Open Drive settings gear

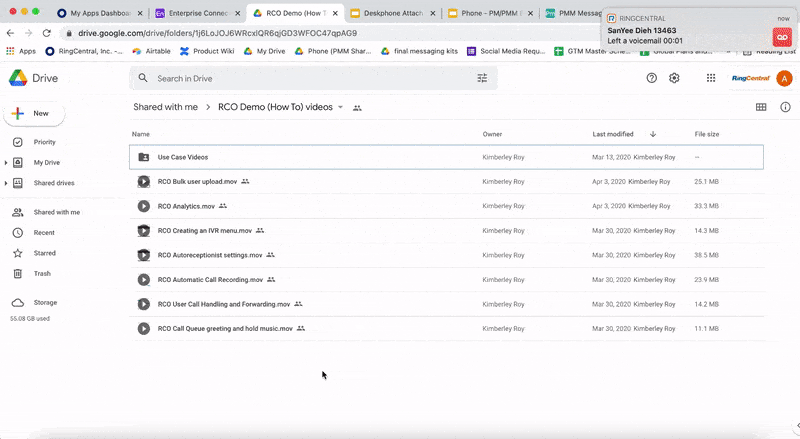674,78
